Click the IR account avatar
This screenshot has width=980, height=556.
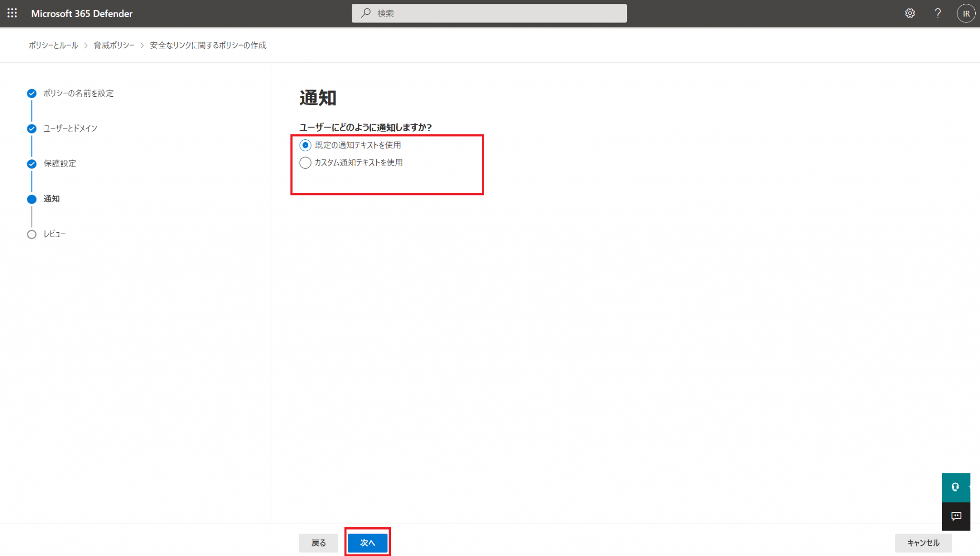[x=966, y=13]
